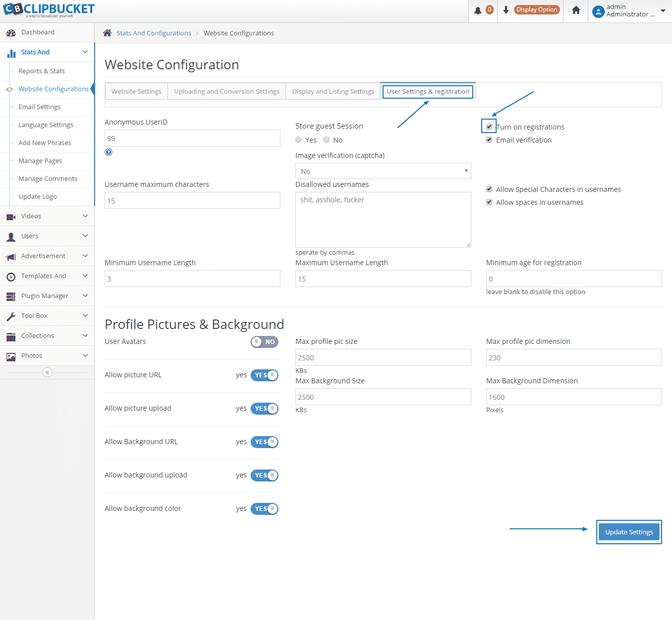Switch to the Display and Listing Settings tab
The width and height of the screenshot is (672, 620).
(333, 91)
